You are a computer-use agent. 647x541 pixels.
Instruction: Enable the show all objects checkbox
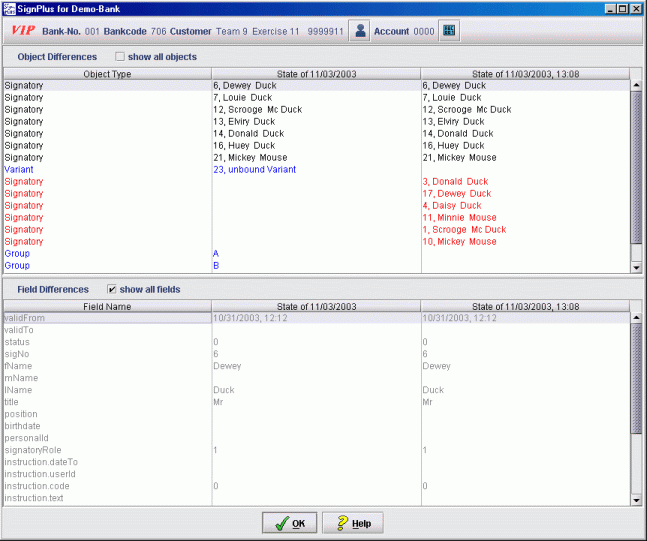coord(121,57)
